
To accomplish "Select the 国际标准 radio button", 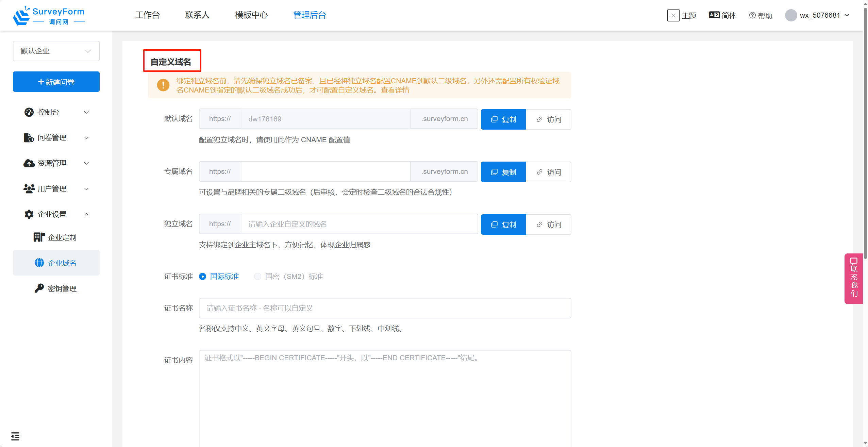I will click(x=203, y=277).
